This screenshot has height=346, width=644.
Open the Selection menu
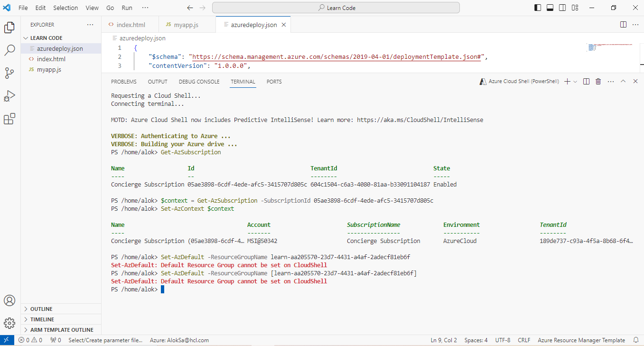[x=65, y=8]
